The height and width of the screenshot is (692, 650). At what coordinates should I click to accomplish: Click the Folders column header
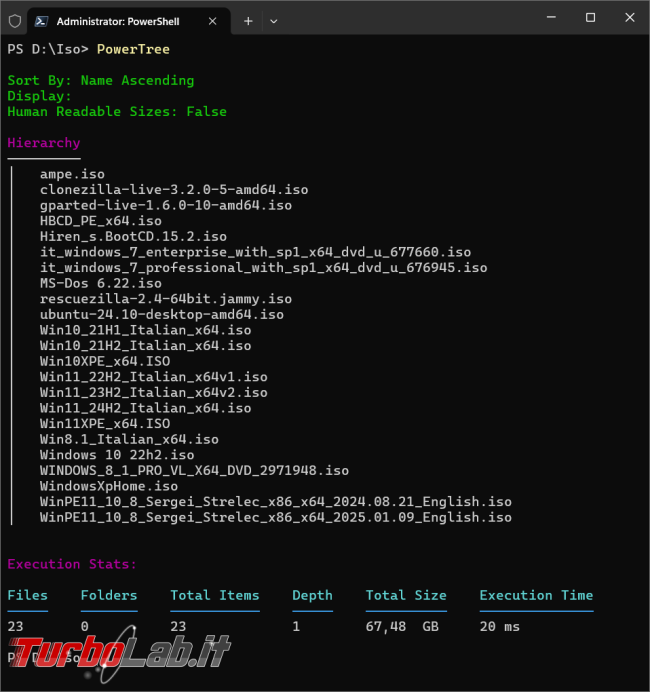pos(109,595)
